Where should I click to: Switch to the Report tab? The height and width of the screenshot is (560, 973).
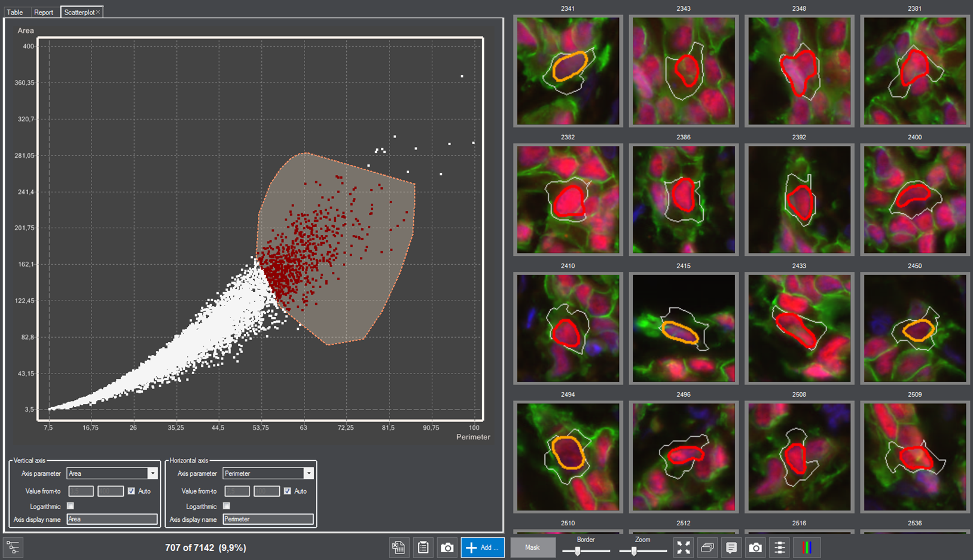click(44, 12)
